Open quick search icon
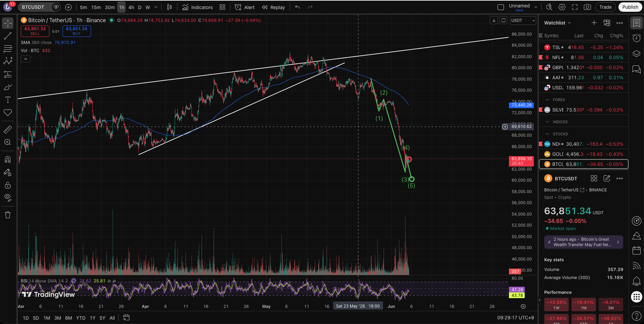Viewport: 644px width, 324px height. (x=549, y=7)
